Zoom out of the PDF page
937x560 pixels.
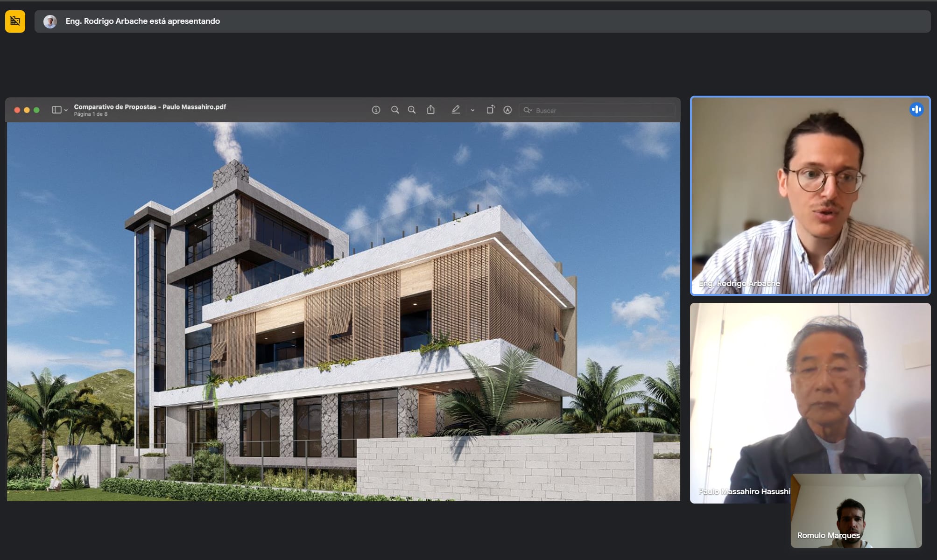click(x=395, y=110)
